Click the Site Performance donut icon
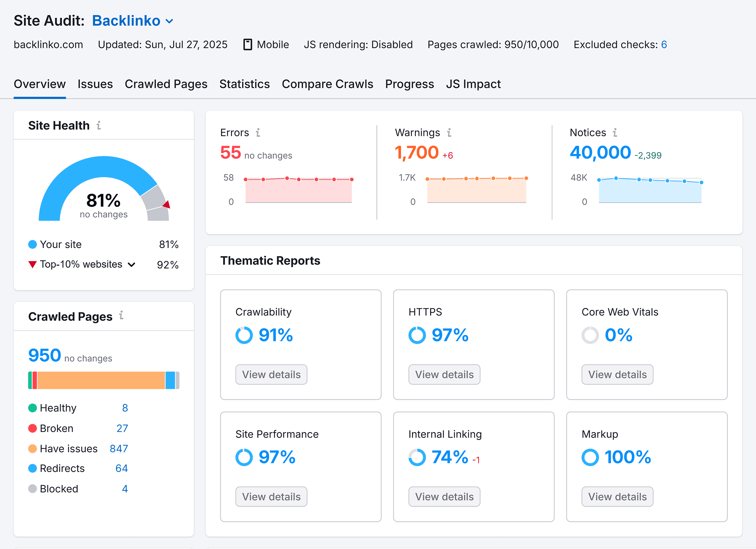The height and width of the screenshot is (549, 756). click(244, 457)
